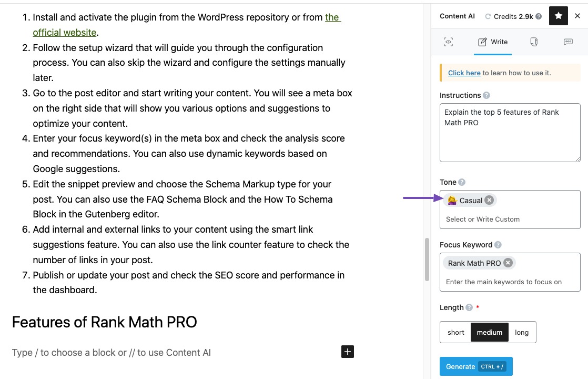Open the 'Click here' learn link
Viewport: 588px width, 379px height.
pos(464,73)
